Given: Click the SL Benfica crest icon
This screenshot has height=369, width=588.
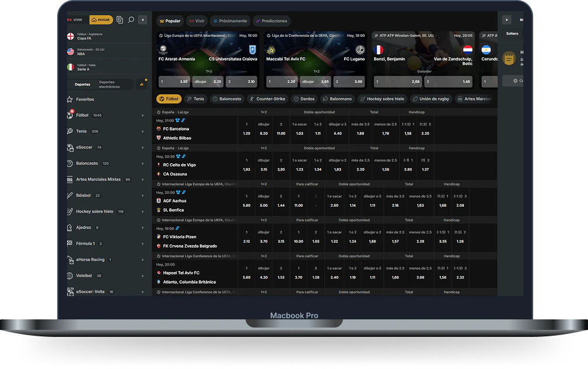Looking at the screenshot, I should pos(159,210).
